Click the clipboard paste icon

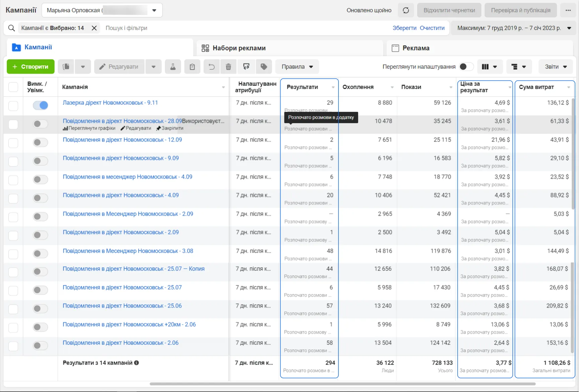(x=192, y=67)
